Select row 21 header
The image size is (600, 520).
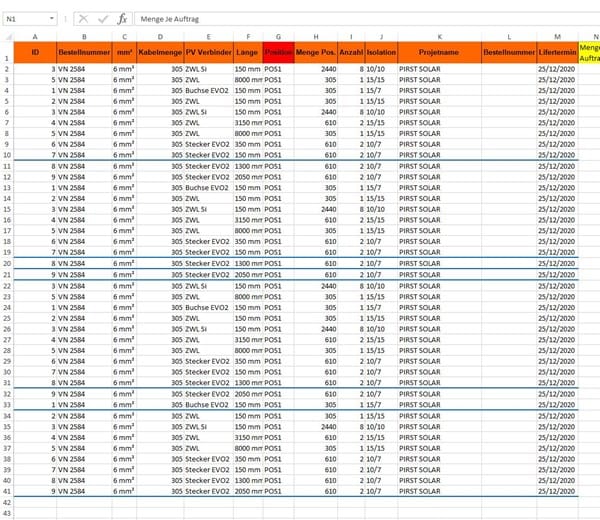(x=9, y=274)
